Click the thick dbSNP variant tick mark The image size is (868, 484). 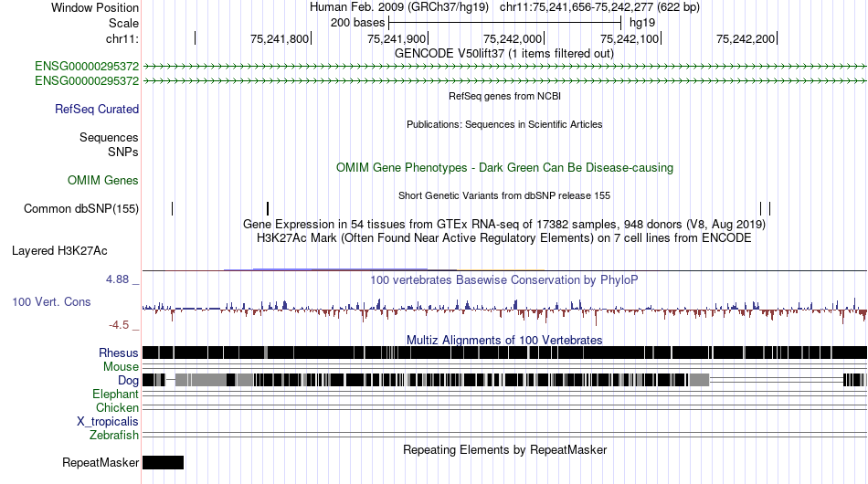tap(268, 208)
